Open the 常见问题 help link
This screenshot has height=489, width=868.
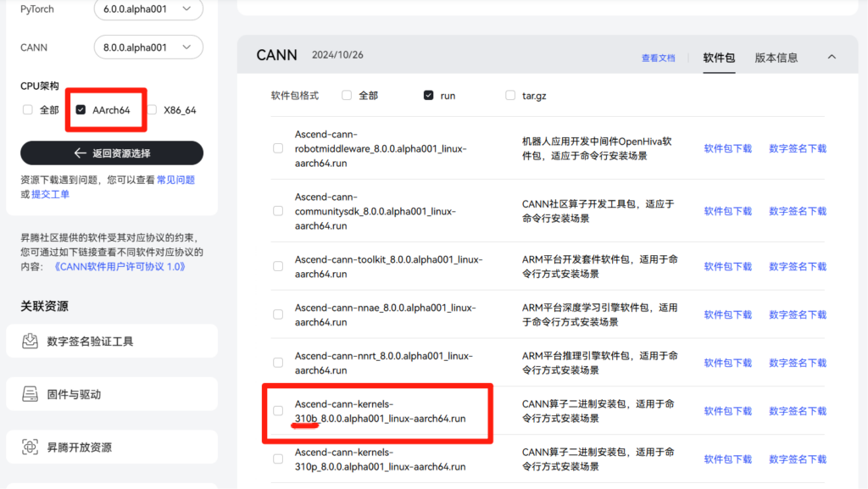175,180
